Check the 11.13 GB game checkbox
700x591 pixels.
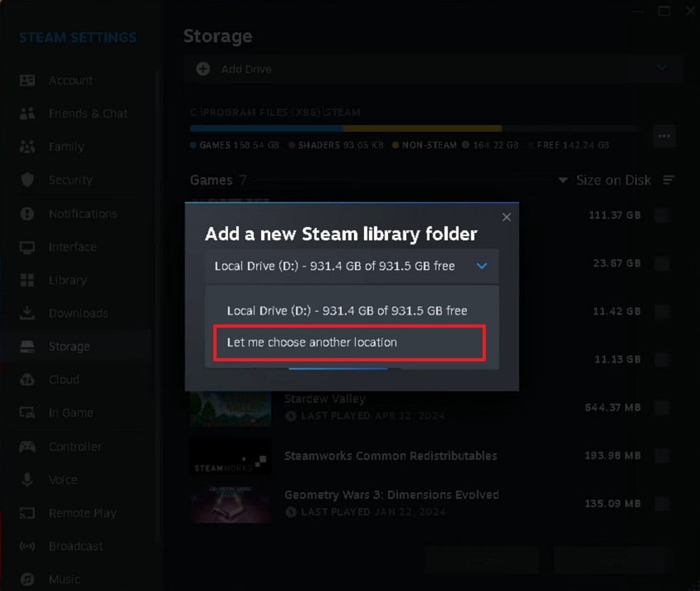[x=662, y=360]
